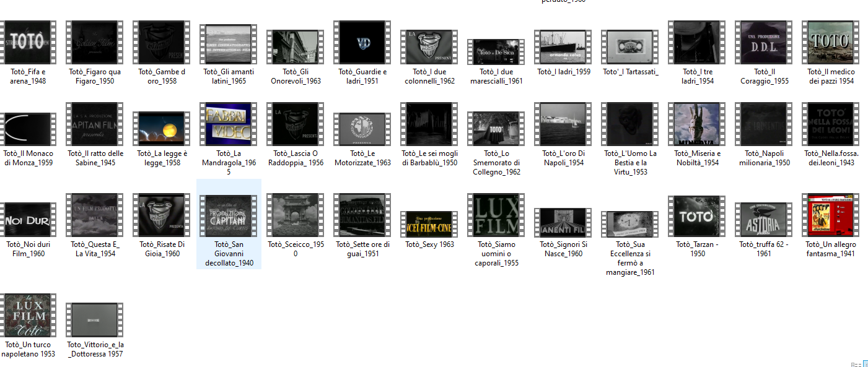Viewport: 868px width, 367px height.
Task: Click the label Totò_Il Coraggio_1955
Action: tap(764, 77)
